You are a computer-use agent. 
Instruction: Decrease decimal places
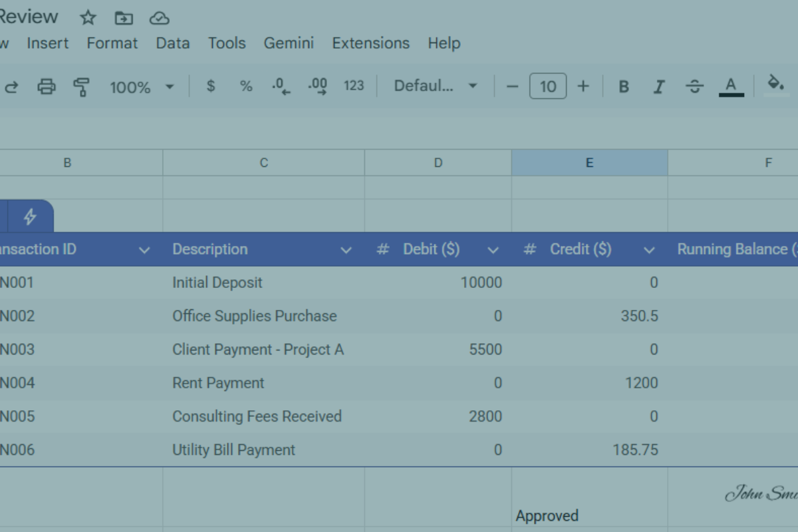coord(281,86)
